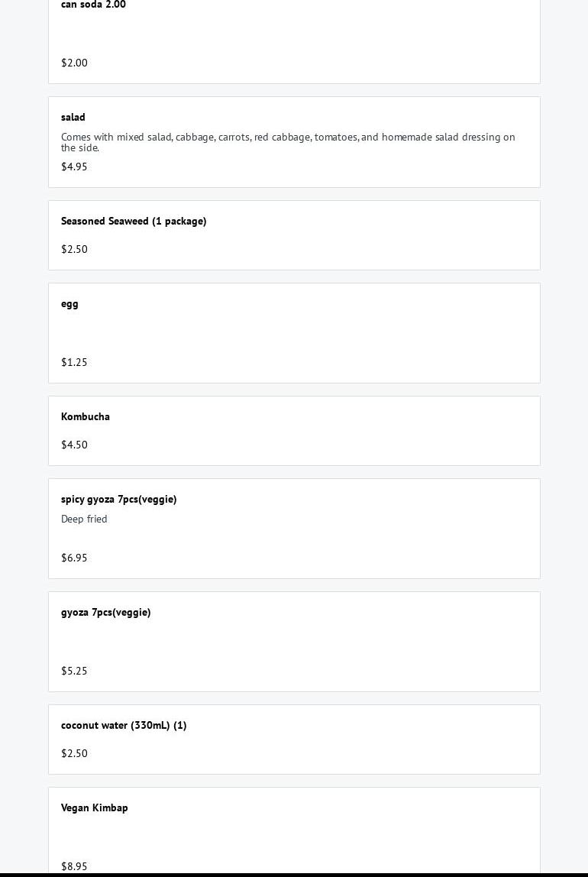Open the gyoza 7pcs(veggie) item
Screen dimensions: 588x877
click(x=105, y=612)
